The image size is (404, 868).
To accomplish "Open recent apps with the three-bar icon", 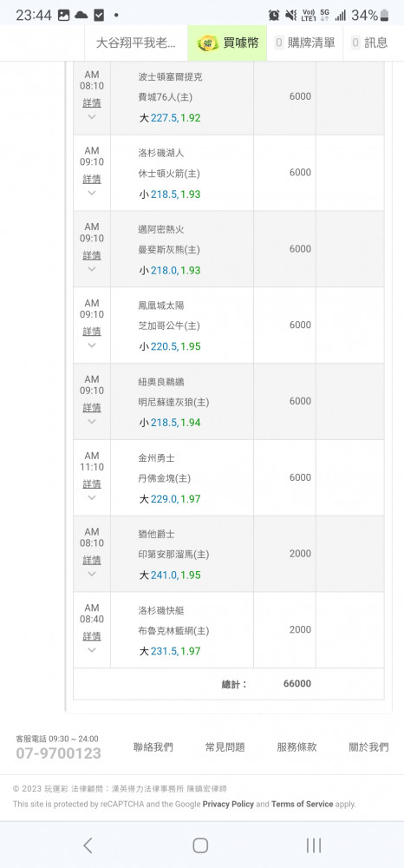I will [x=313, y=845].
